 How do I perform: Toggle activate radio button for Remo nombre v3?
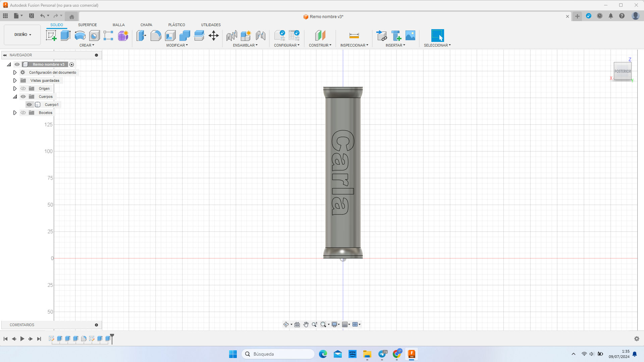[71, 64]
